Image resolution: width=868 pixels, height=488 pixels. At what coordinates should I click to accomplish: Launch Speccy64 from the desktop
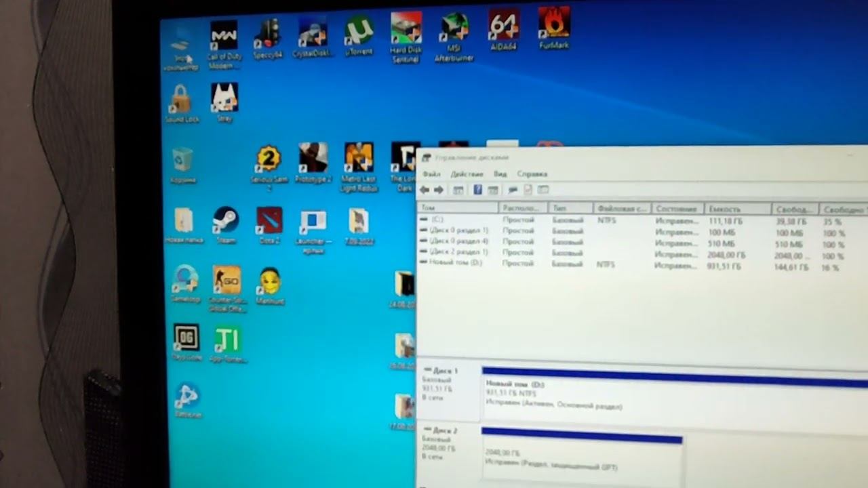[x=267, y=39]
